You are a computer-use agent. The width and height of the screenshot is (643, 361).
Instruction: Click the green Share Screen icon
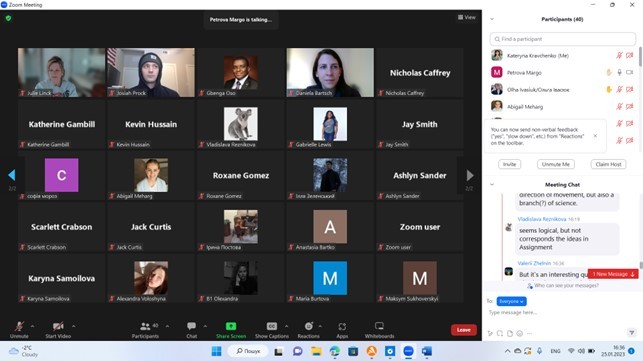tap(231, 326)
